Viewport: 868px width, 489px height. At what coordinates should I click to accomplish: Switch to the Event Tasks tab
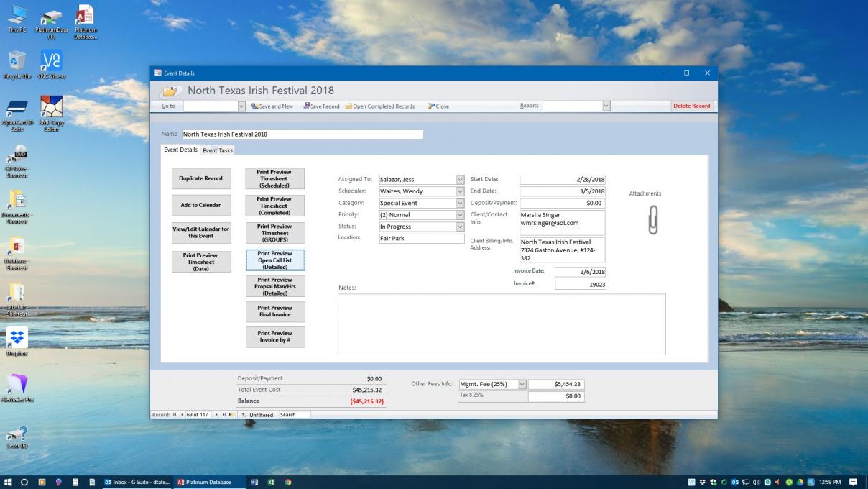(x=218, y=150)
